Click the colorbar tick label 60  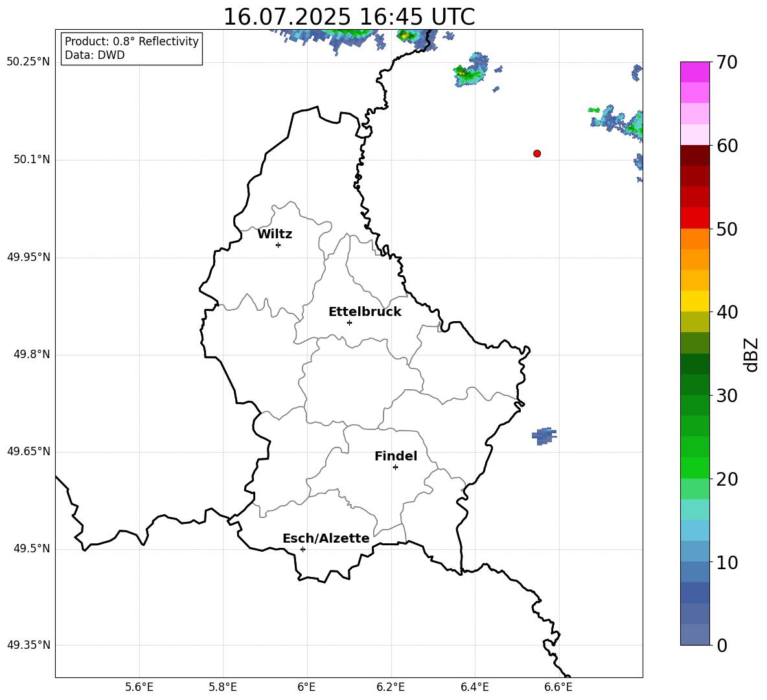(x=727, y=146)
